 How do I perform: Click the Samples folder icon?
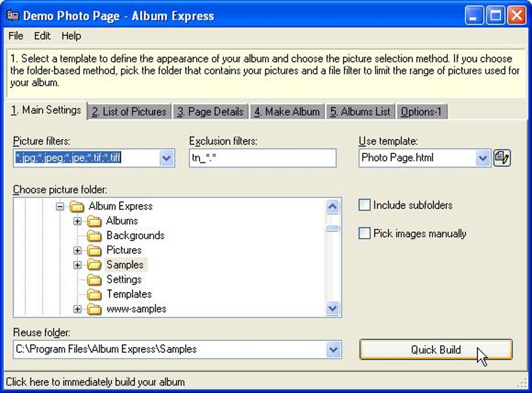[94, 265]
